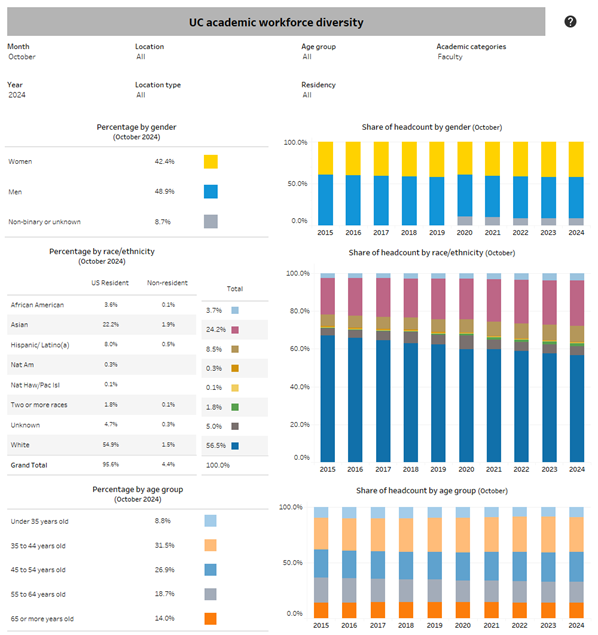This screenshot has width=598, height=635.
Task: Select the Unknown dark gray swatch
Action: (235, 426)
